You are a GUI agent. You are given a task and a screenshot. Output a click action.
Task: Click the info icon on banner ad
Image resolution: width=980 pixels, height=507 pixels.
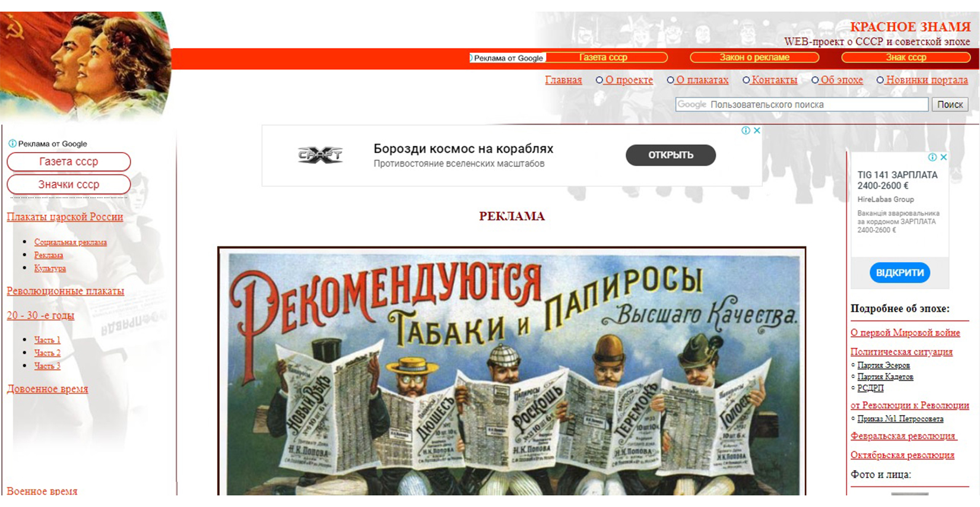[x=746, y=131]
